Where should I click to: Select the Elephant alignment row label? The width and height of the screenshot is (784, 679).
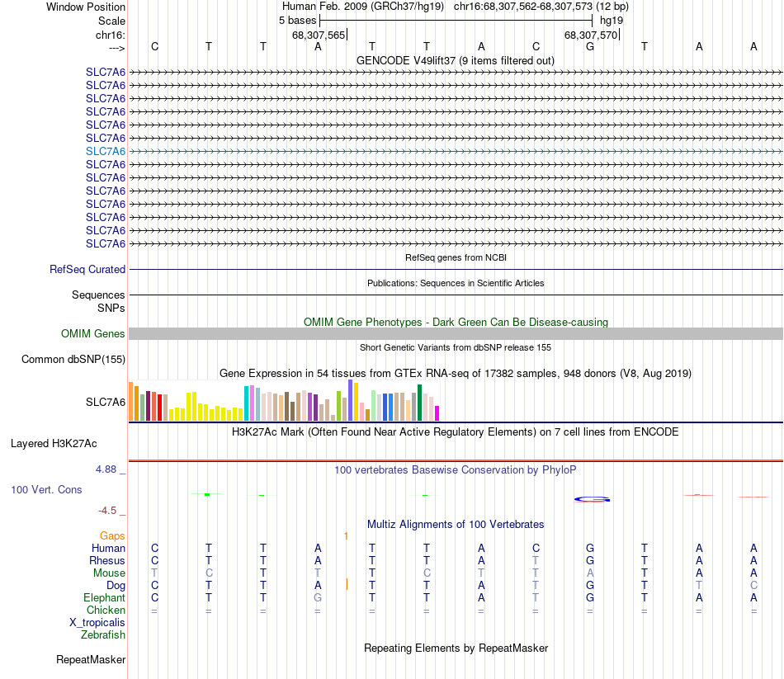coord(105,598)
